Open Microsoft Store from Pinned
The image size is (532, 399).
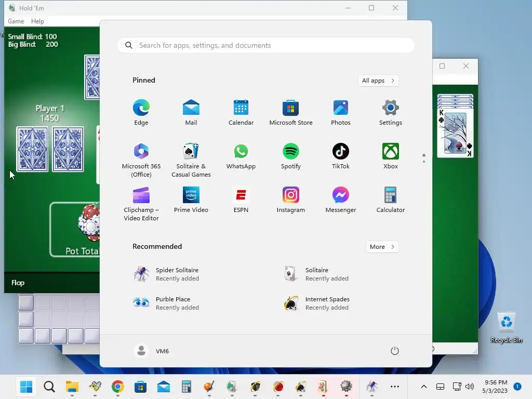[x=291, y=113]
